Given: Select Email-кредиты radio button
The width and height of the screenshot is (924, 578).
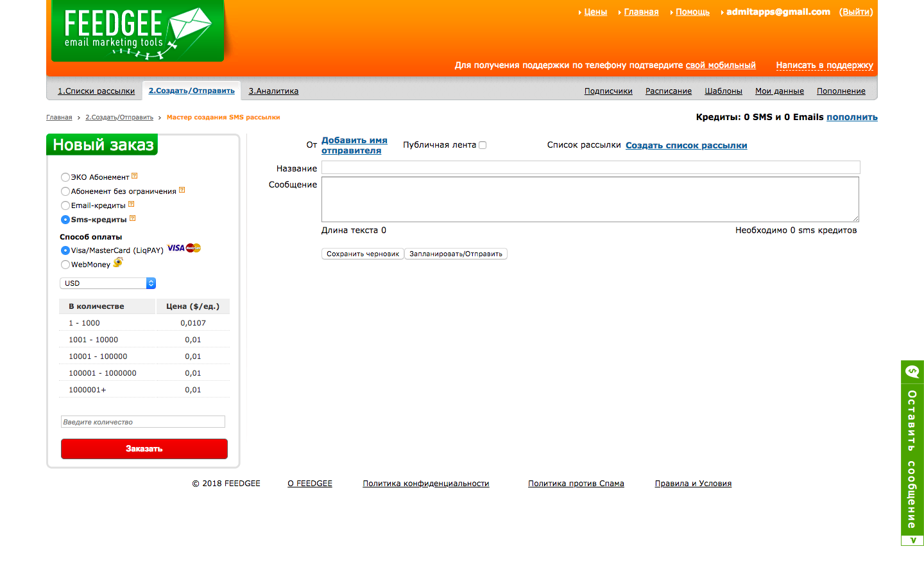Looking at the screenshot, I should click(65, 206).
